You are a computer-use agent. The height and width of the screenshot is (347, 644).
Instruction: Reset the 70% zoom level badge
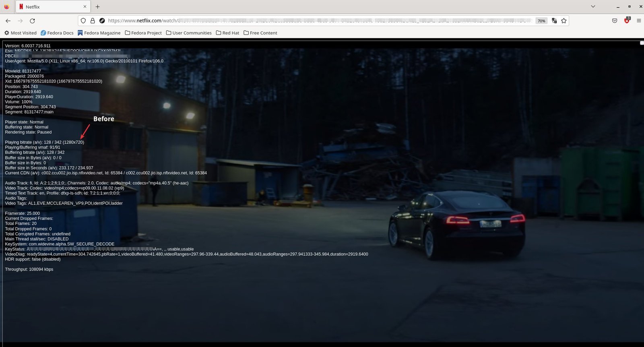coord(541,21)
